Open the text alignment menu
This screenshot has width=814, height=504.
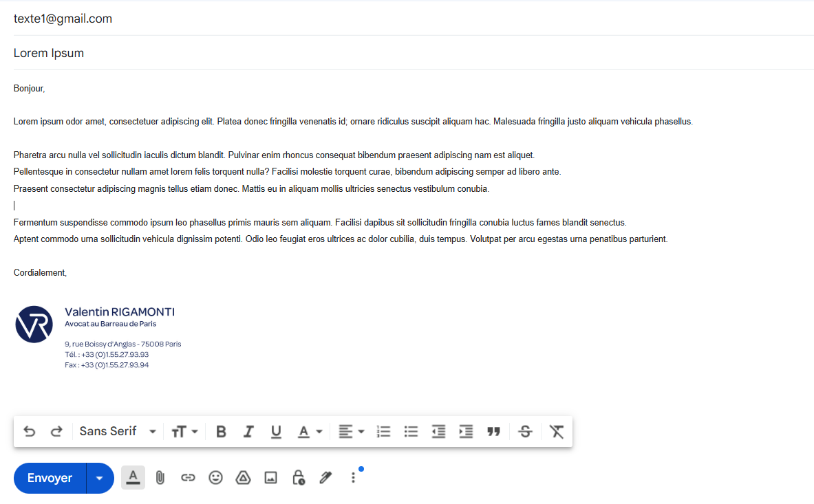pos(351,431)
